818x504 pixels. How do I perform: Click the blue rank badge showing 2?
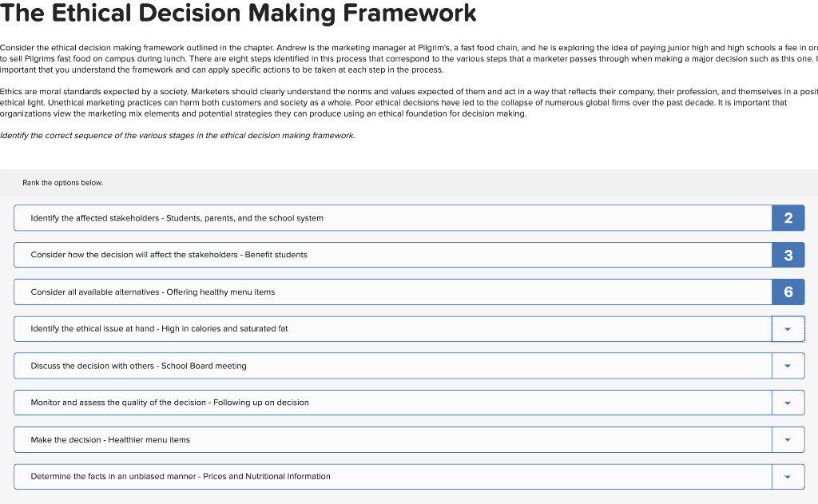pyautogui.click(x=788, y=217)
